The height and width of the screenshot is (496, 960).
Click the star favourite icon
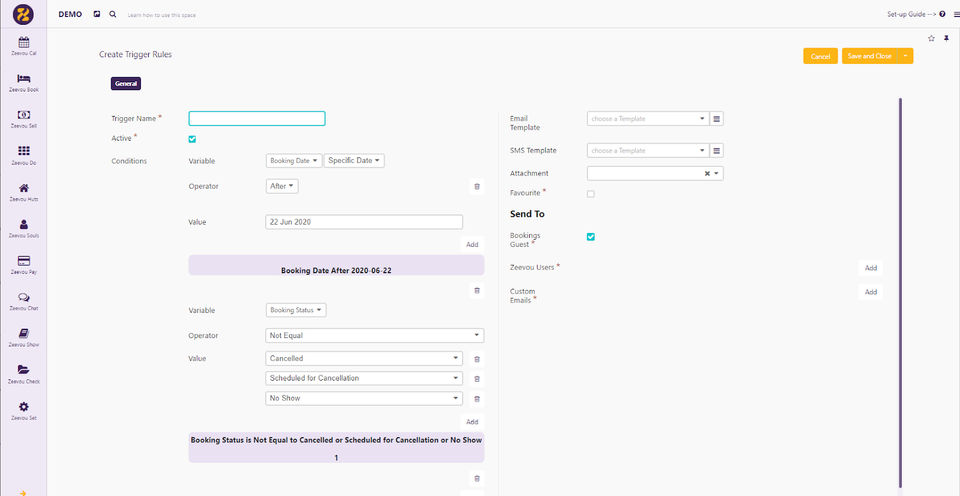click(931, 38)
